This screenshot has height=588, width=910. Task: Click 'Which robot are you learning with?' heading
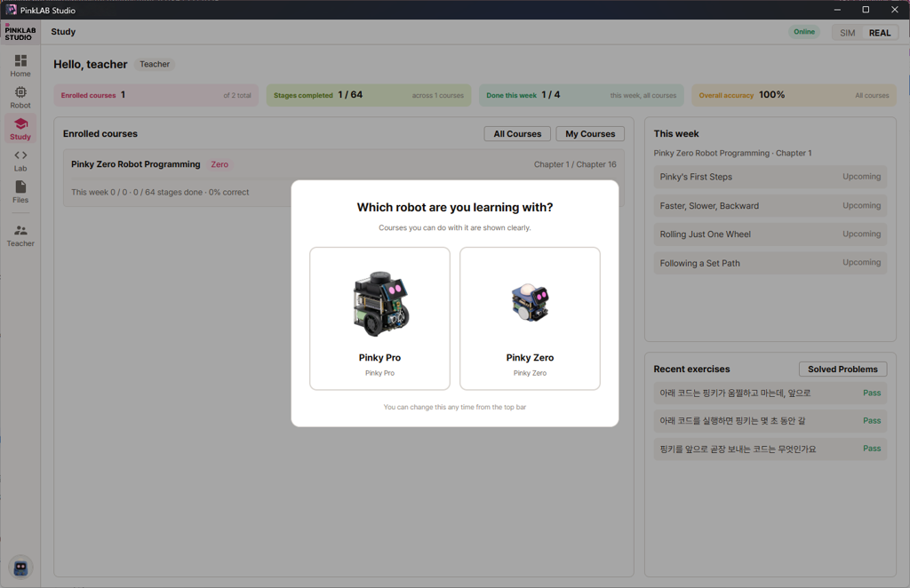tap(455, 208)
